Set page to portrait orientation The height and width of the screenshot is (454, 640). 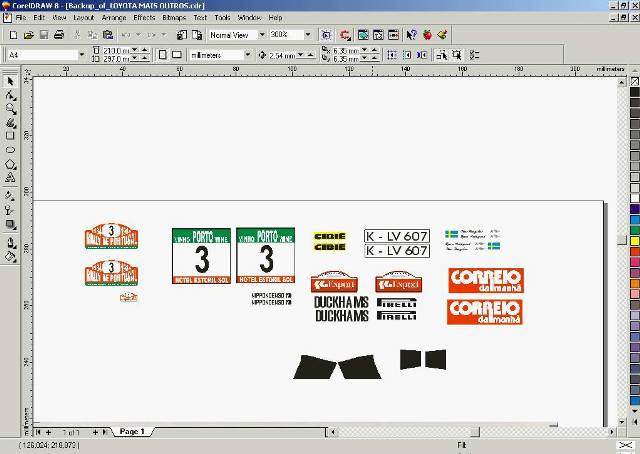(162, 55)
